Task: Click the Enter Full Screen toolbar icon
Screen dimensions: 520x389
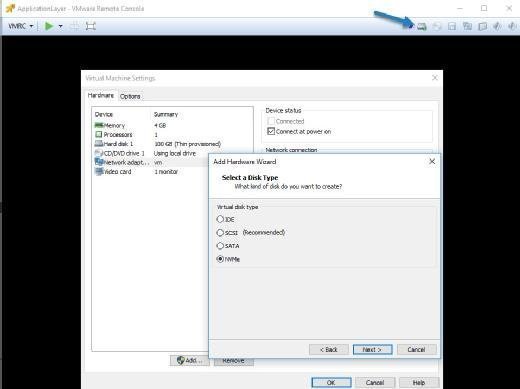Action: [90, 26]
